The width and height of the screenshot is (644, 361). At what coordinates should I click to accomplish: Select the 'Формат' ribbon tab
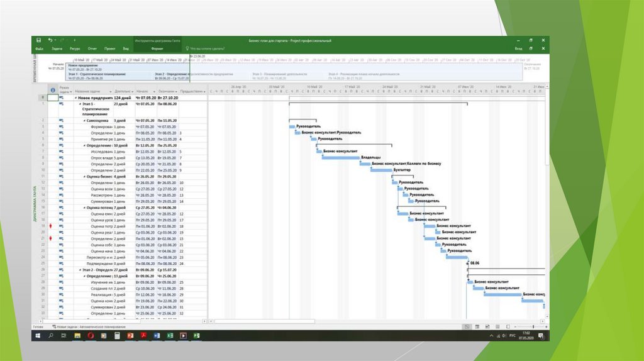157,48
